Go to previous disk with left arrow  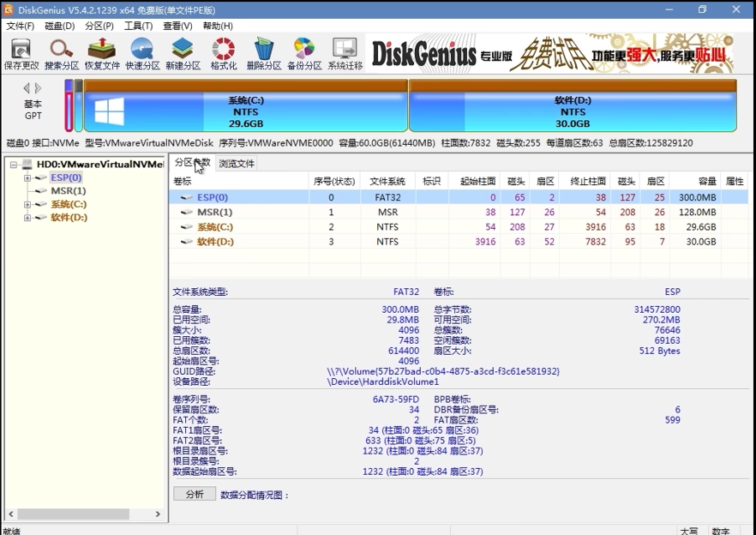click(x=27, y=87)
